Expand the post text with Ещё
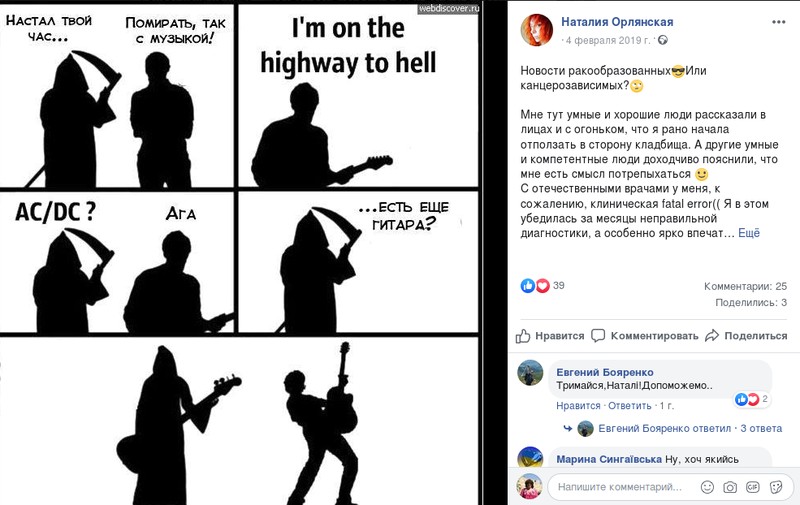 pos(749,233)
